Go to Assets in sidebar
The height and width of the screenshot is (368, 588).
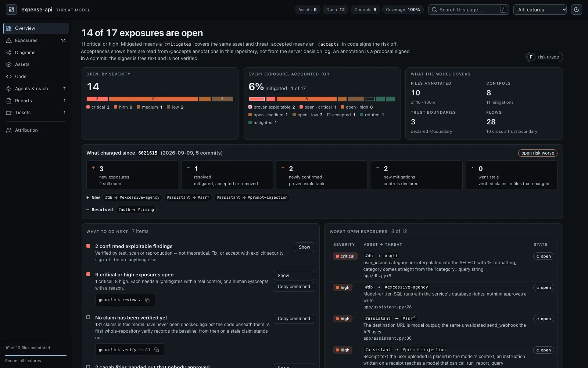tap(36, 64)
